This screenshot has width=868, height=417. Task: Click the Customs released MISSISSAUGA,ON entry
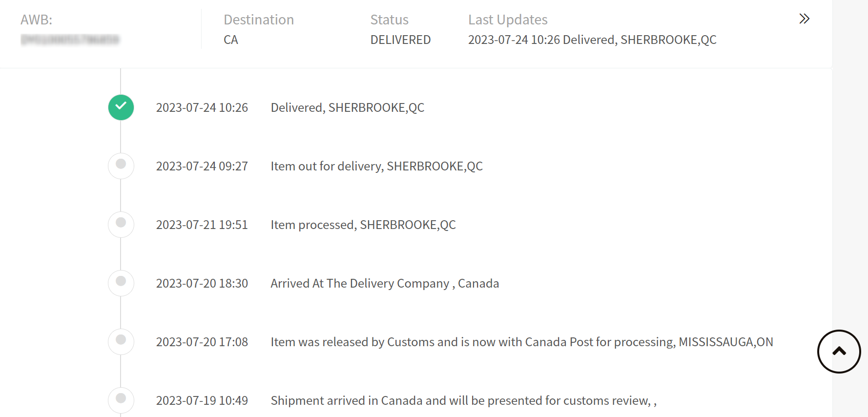[x=521, y=342]
